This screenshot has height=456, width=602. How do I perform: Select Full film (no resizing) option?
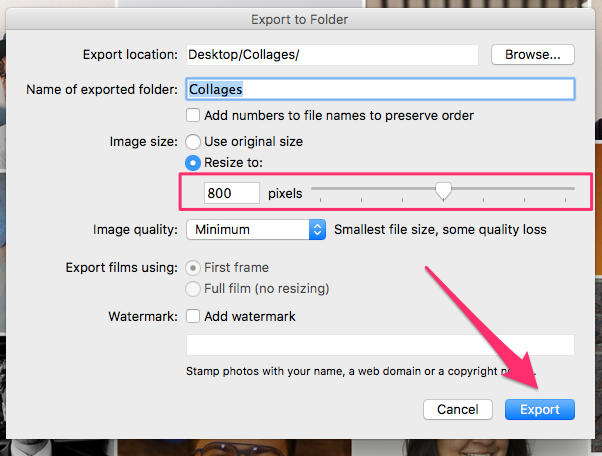point(194,289)
